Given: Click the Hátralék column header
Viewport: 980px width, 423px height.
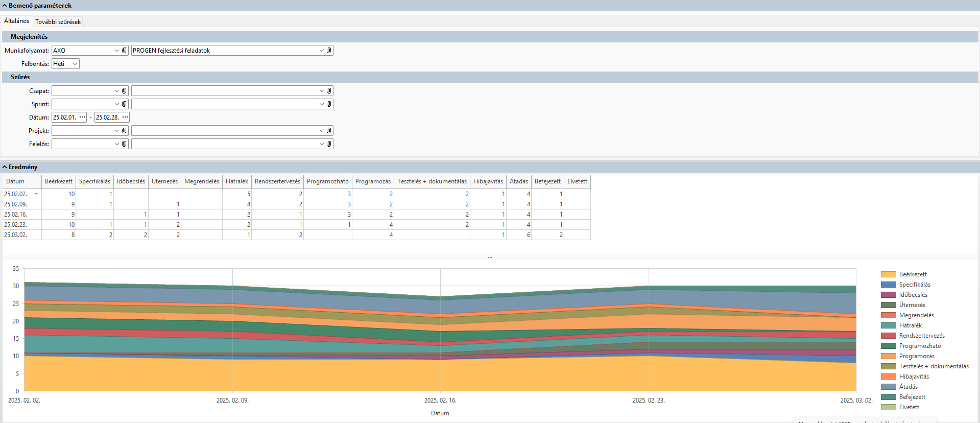Looking at the screenshot, I should pyautogui.click(x=237, y=181).
